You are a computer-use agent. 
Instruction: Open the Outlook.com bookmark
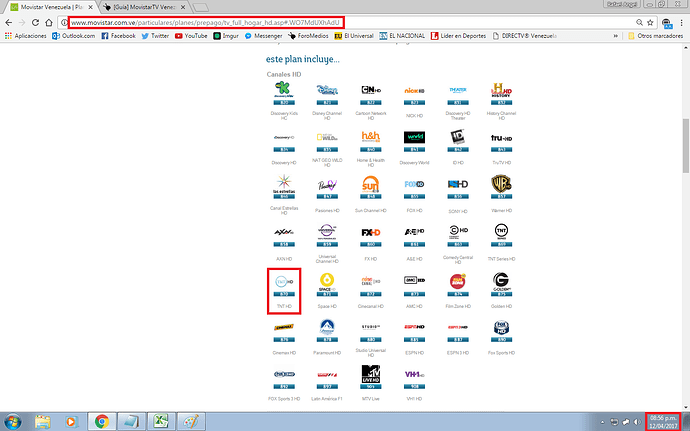pos(73,36)
